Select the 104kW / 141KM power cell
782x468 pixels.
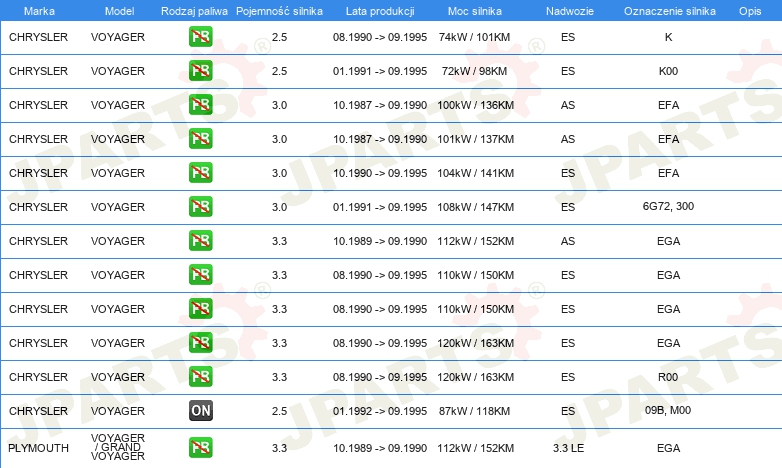[475, 173]
